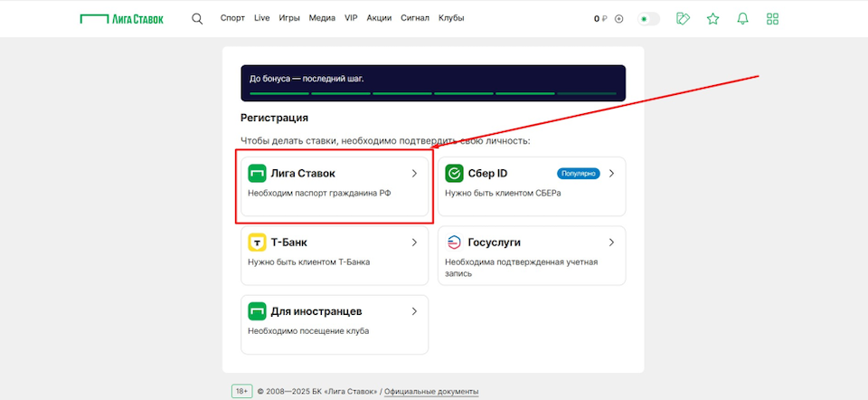The image size is (868, 400).
Task: Expand the Для иностранцев option chevron
Action: 414,311
